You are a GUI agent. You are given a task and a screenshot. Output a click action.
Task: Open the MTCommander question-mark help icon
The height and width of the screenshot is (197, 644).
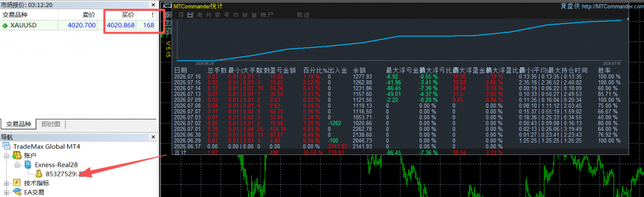pos(167,22)
